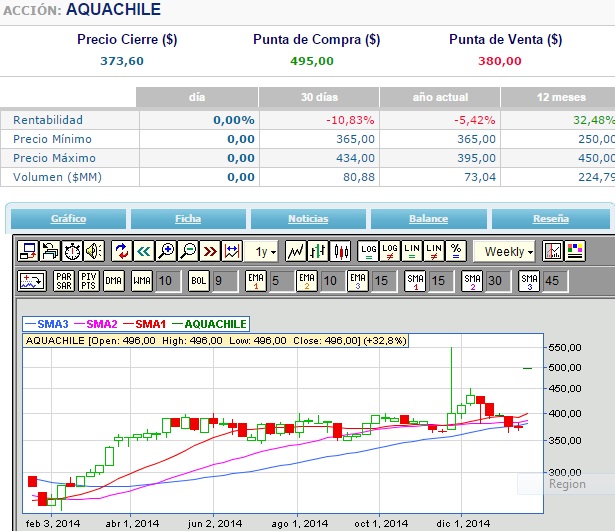Image resolution: width=615 pixels, height=531 pixels.
Task: Click the add indicator panel icon
Action: point(32,281)
